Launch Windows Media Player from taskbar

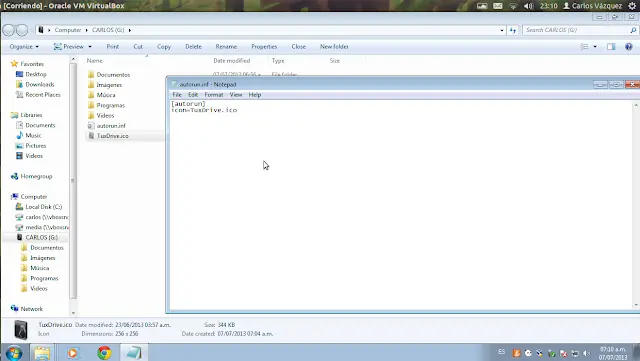pos(73,352)
